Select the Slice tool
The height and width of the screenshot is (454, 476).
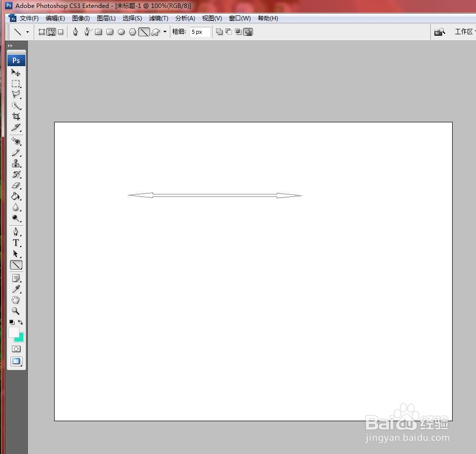coord(15,127)
